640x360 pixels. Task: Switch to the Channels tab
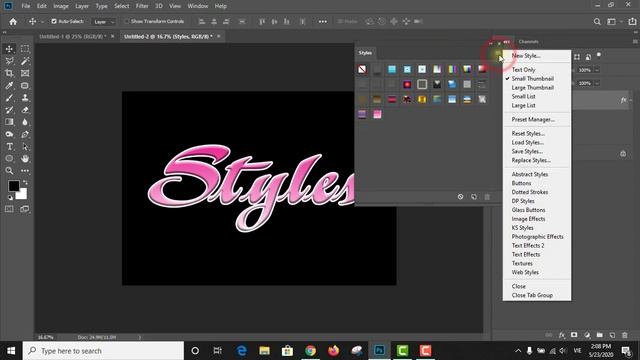click(529, 42)
